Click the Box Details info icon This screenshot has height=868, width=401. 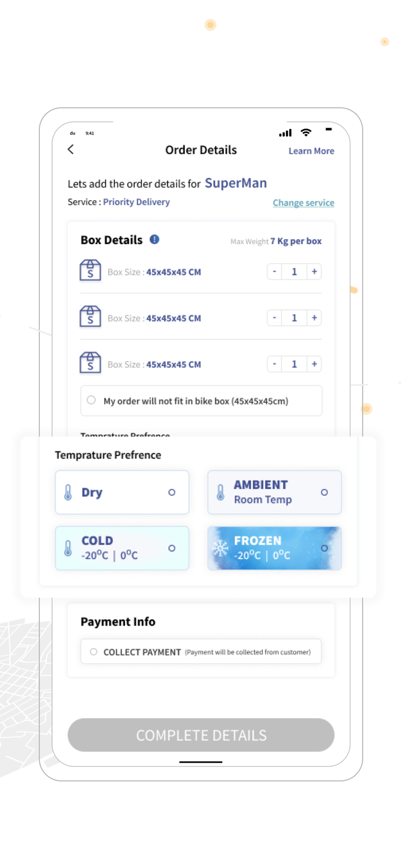(154, 239)
